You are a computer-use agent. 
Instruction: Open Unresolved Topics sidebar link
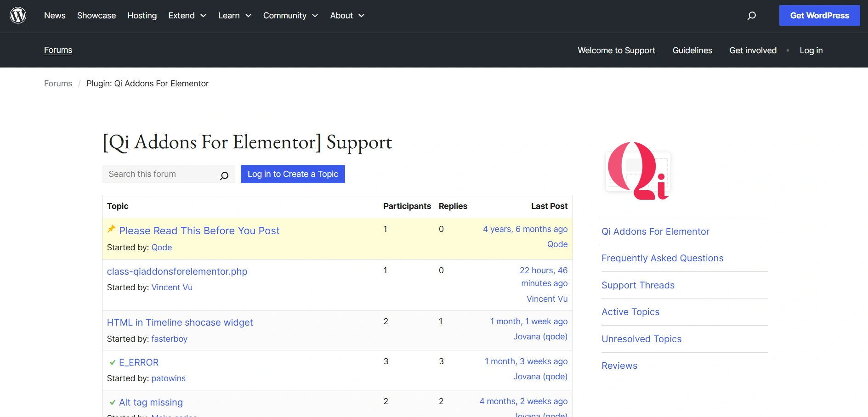pos(641,339)
